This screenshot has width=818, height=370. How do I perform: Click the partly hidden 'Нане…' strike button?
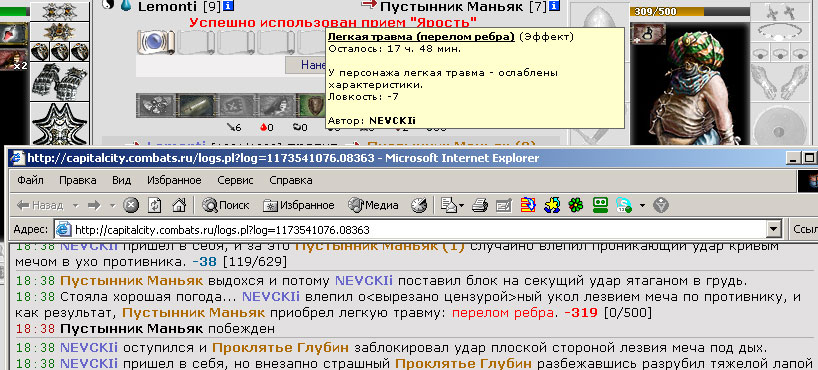click(305, 65)
